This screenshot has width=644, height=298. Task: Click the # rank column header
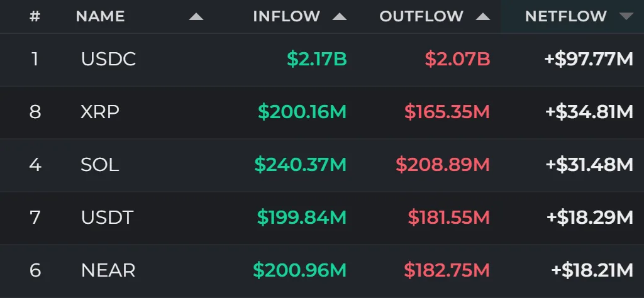(35, 16)
